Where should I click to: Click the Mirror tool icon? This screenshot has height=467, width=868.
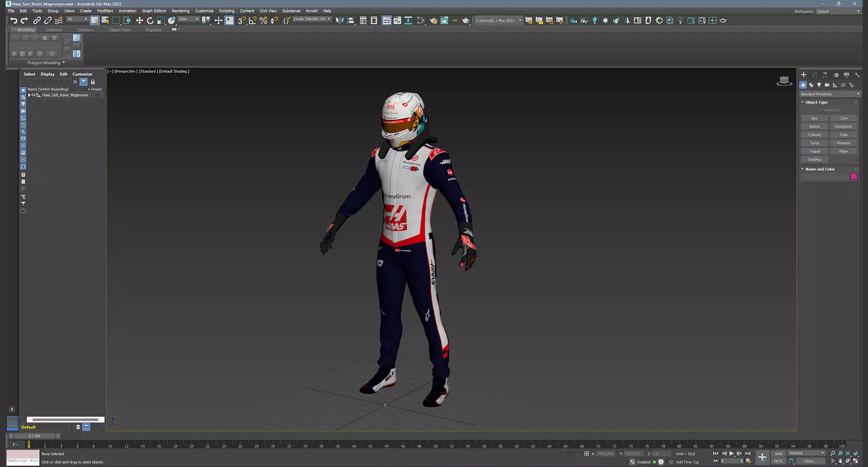[340, 20]
